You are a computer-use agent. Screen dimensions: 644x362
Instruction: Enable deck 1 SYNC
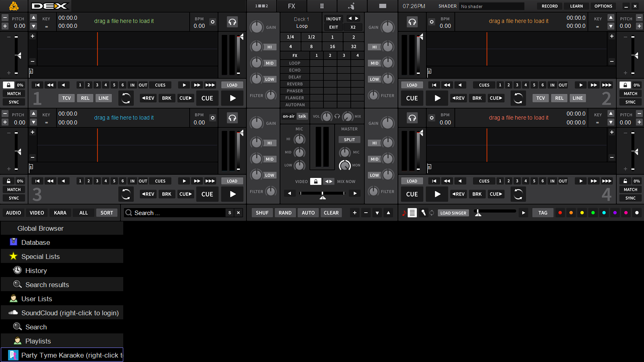pyautogui.click(x=14, y=102)
